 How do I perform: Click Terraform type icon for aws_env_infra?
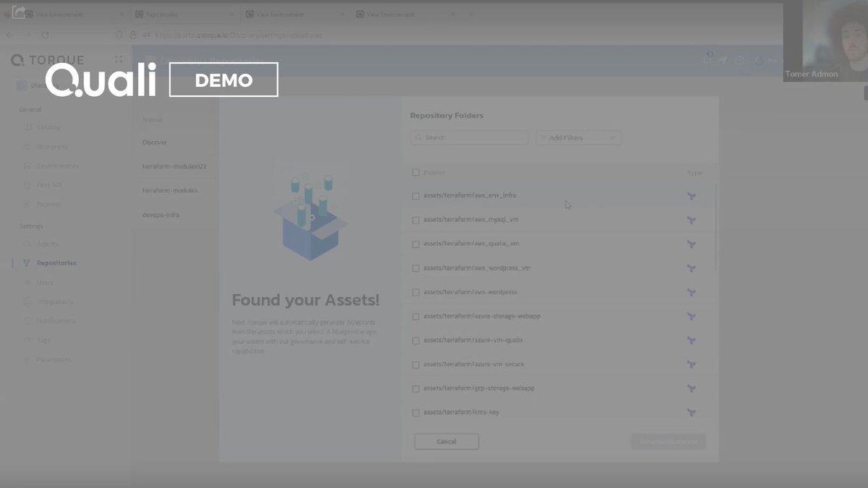pos(692,196)
